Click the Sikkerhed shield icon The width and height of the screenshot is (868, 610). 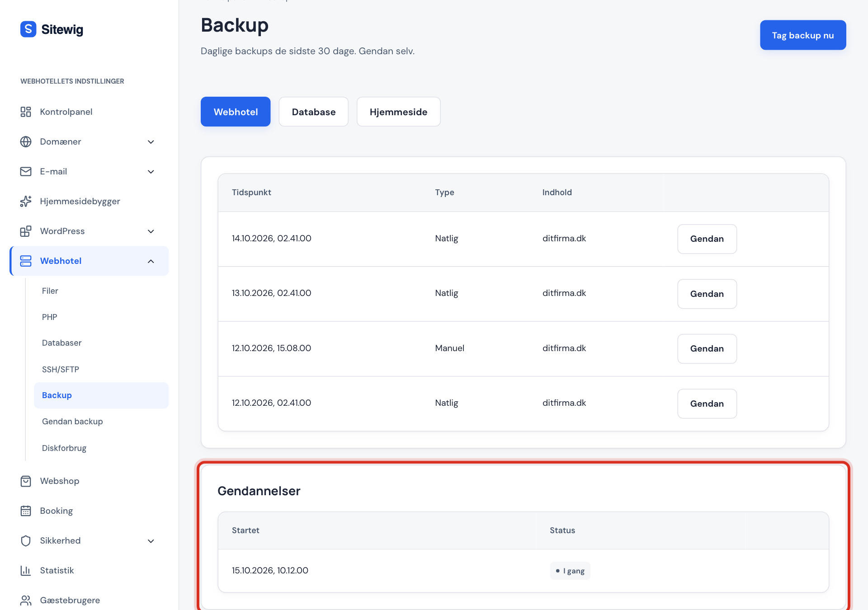pos(26,540)
